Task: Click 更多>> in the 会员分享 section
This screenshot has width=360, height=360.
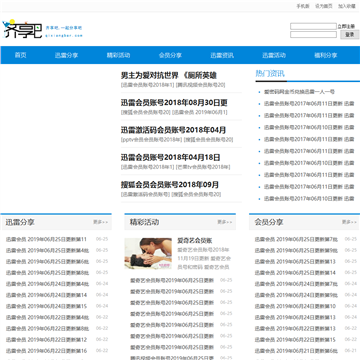Action: pos(349,222)
